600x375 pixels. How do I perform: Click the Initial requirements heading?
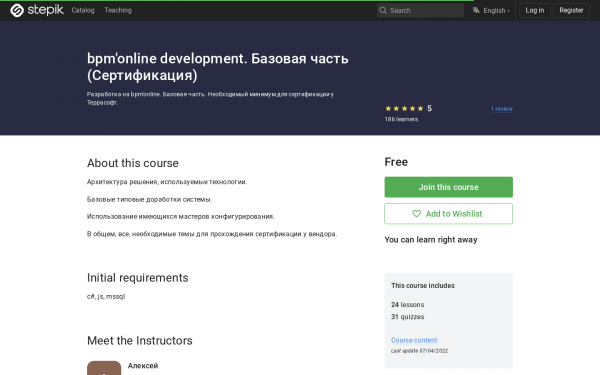pos(137,277)
